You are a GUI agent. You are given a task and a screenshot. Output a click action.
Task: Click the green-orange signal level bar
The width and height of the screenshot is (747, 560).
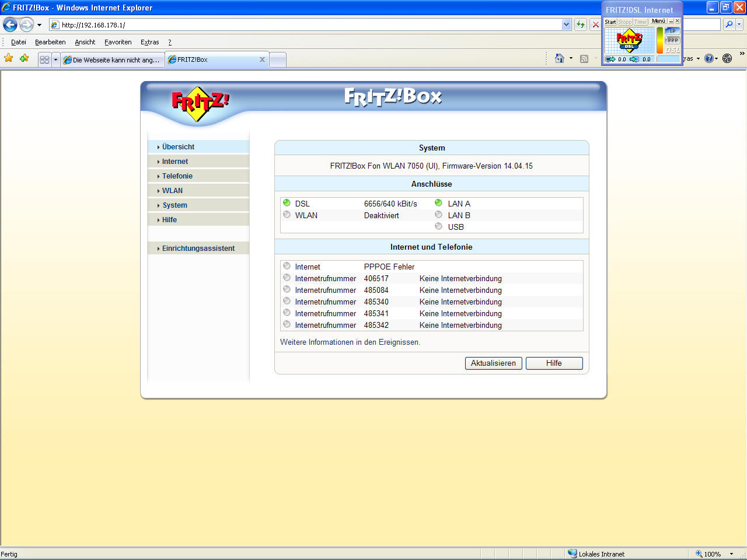point(660,40)
